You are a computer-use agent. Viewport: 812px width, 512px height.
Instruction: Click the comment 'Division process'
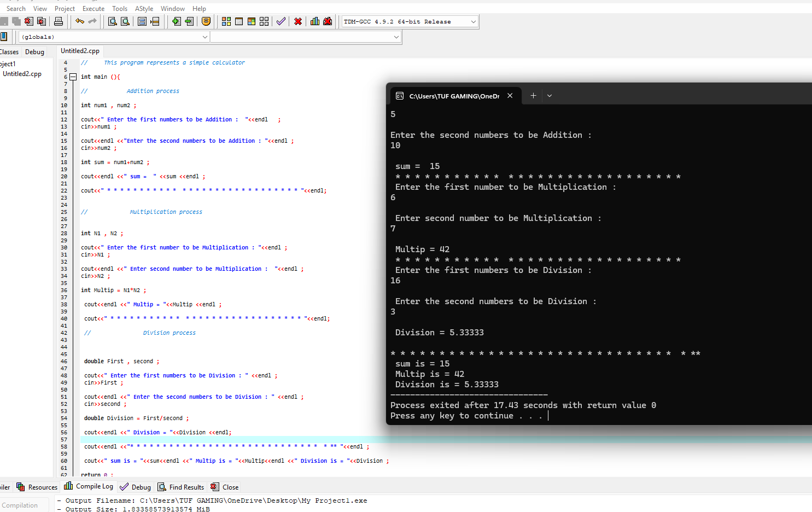click(169, 333)
